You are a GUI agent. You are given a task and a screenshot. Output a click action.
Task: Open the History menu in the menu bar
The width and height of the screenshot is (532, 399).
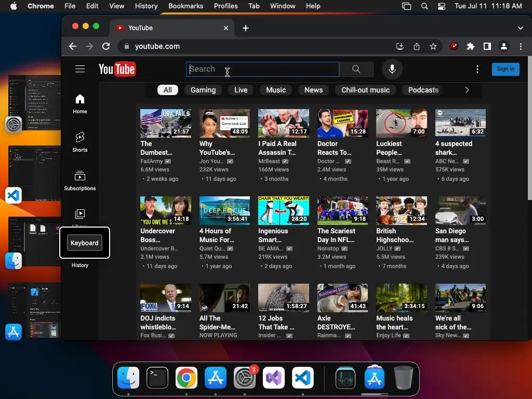[x=146, y=6]
